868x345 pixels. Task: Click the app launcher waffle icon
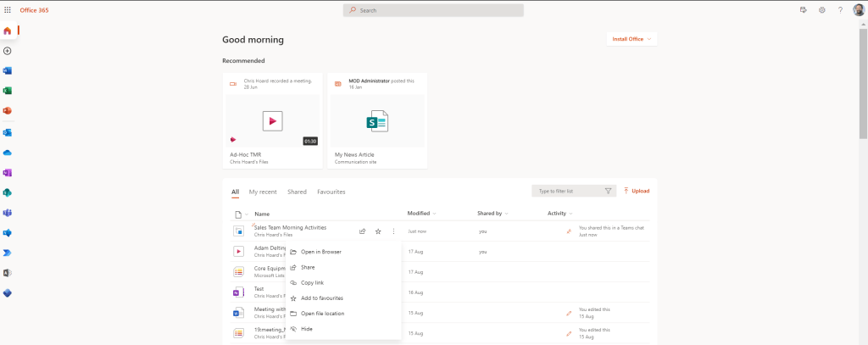(8, 10)
